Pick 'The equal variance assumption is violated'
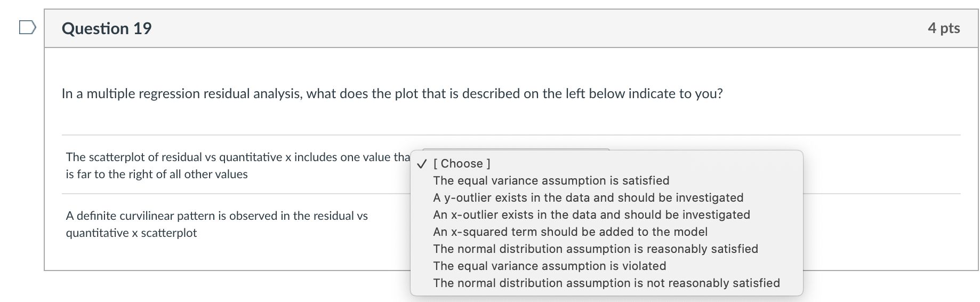This screenshot has height=302, width=980. (x=549, y=266)
